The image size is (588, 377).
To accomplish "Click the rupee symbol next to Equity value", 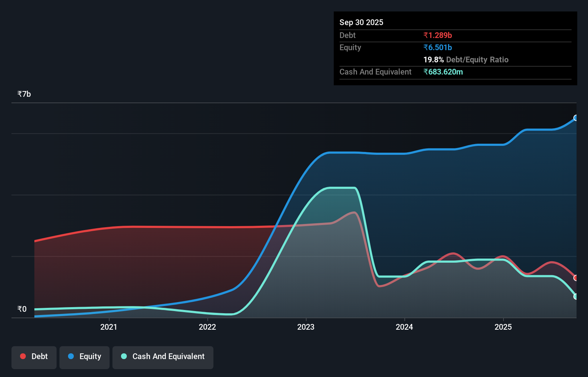I will [x=426, y=47].
